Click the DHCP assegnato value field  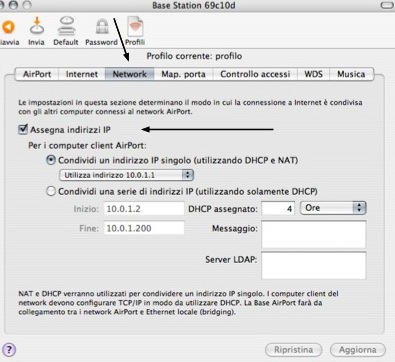[x=278, y=209]
